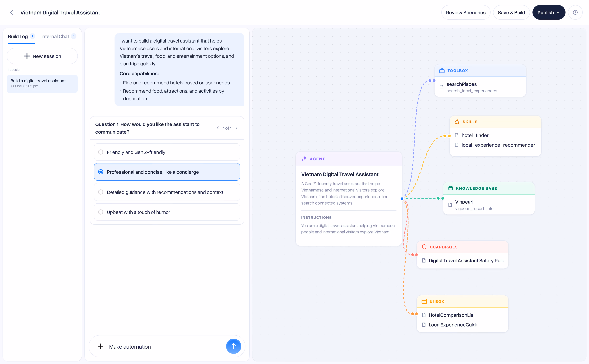Click the UI Box window icon

point(424,301)
